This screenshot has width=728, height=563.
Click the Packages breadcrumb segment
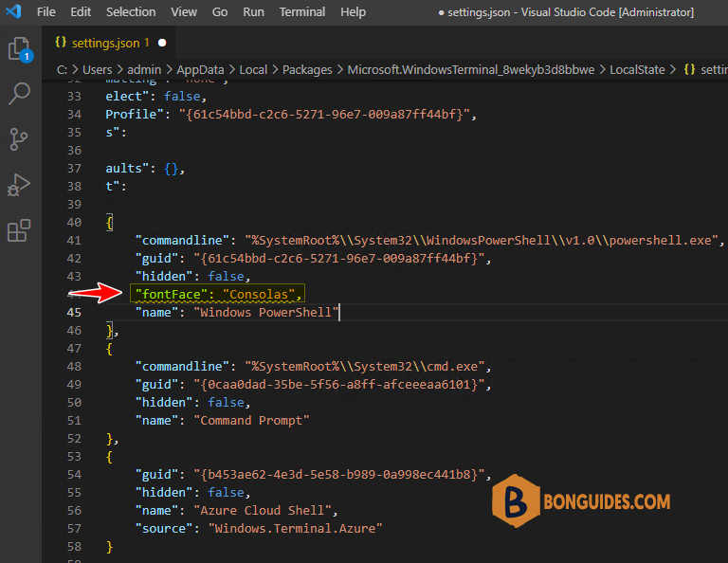pos(307,70)
